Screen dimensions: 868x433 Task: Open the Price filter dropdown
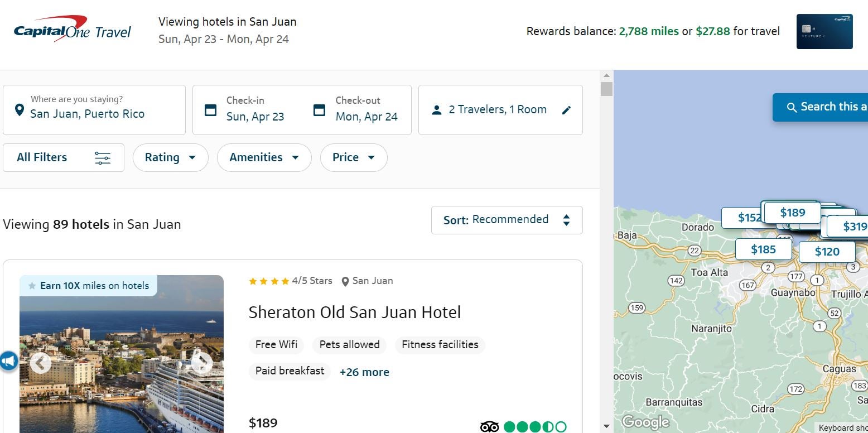pyautogui.click(x=353, y=158)
